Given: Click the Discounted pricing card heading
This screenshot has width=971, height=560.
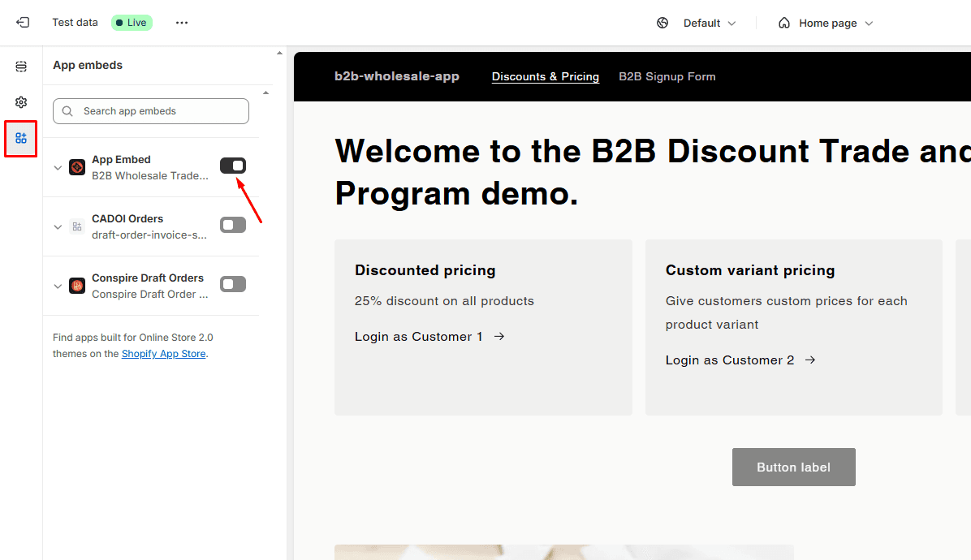Looking at the screenshot, I should 425,270.
